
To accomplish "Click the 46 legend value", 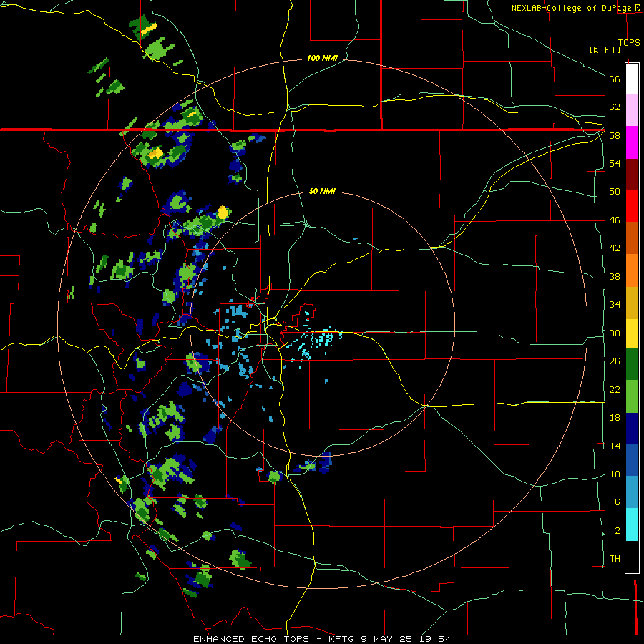I will (615, 220).
